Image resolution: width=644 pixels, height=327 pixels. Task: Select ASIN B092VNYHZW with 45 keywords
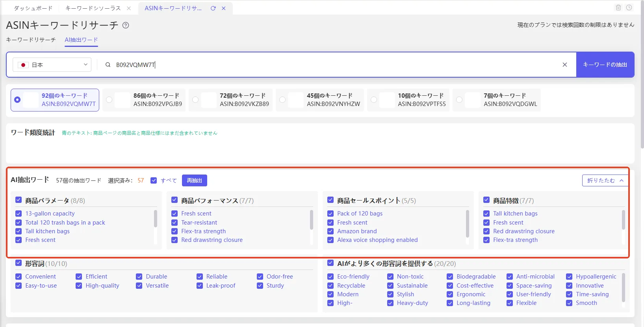tap(320, 100)
